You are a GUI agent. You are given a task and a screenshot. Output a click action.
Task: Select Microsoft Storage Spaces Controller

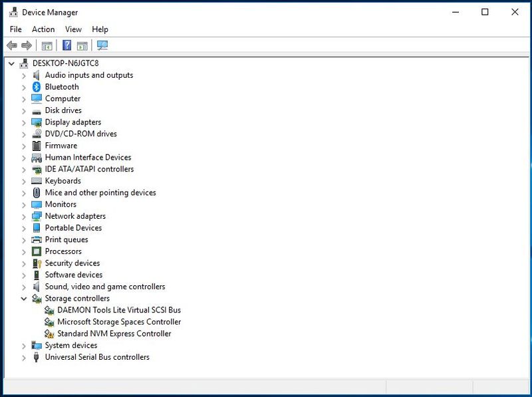point(119,322)
